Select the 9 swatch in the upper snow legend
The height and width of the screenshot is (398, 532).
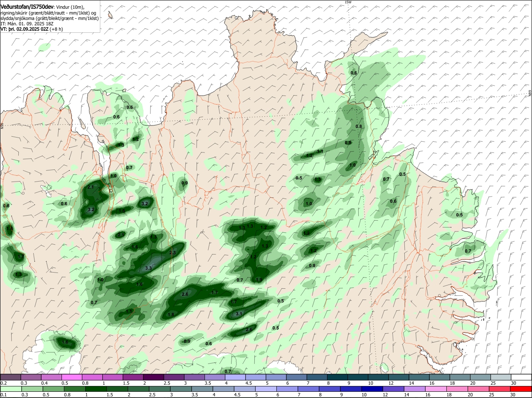[357, 377]
